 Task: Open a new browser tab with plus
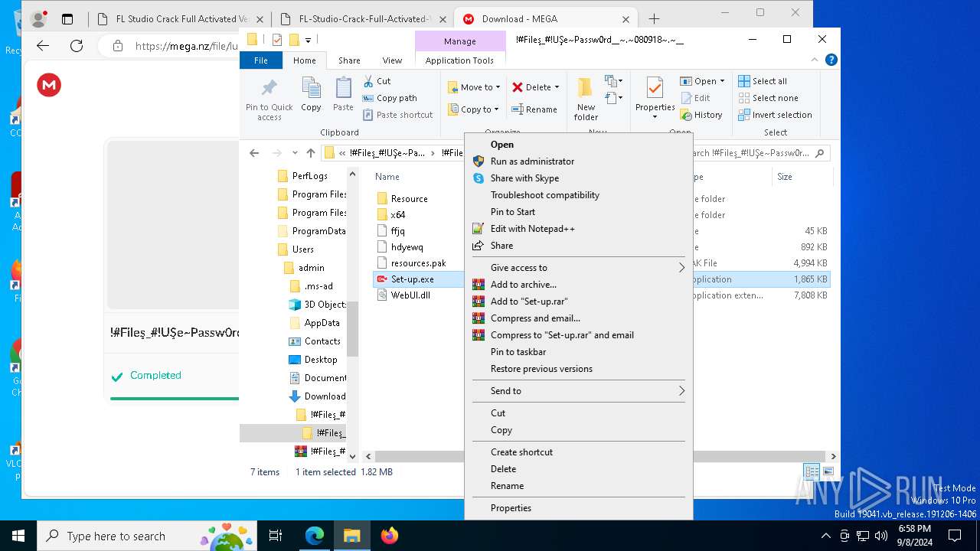[654, 19]
